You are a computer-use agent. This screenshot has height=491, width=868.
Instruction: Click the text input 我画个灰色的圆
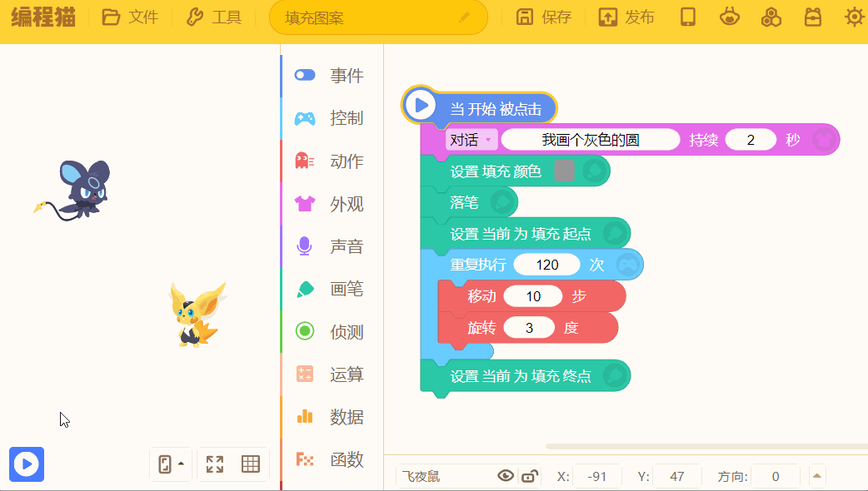591,140
